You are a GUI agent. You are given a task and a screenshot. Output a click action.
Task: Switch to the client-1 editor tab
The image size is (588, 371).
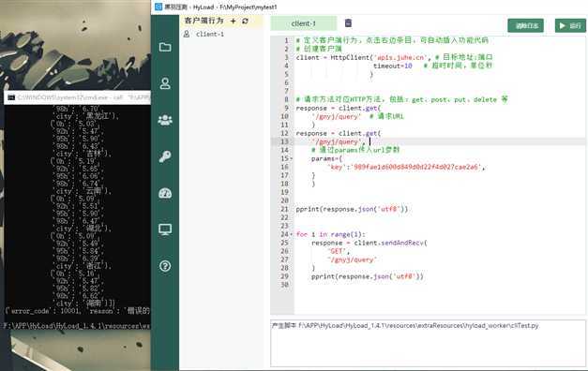304,23
